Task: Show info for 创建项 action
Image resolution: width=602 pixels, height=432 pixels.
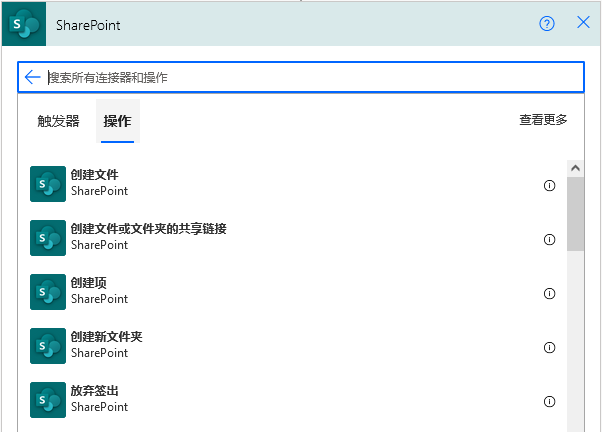Action: click(x=549, y=293)
